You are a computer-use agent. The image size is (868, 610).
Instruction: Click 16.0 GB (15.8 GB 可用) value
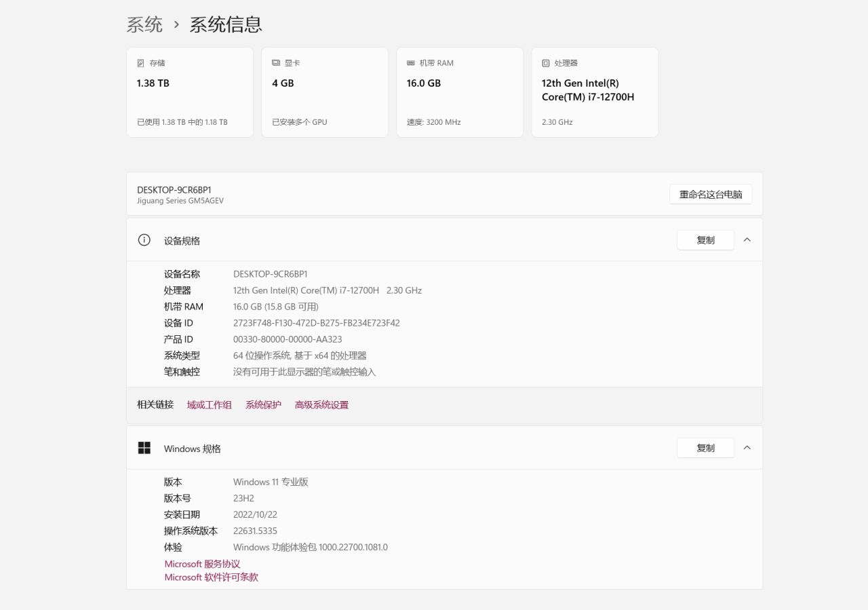[276, 307]
